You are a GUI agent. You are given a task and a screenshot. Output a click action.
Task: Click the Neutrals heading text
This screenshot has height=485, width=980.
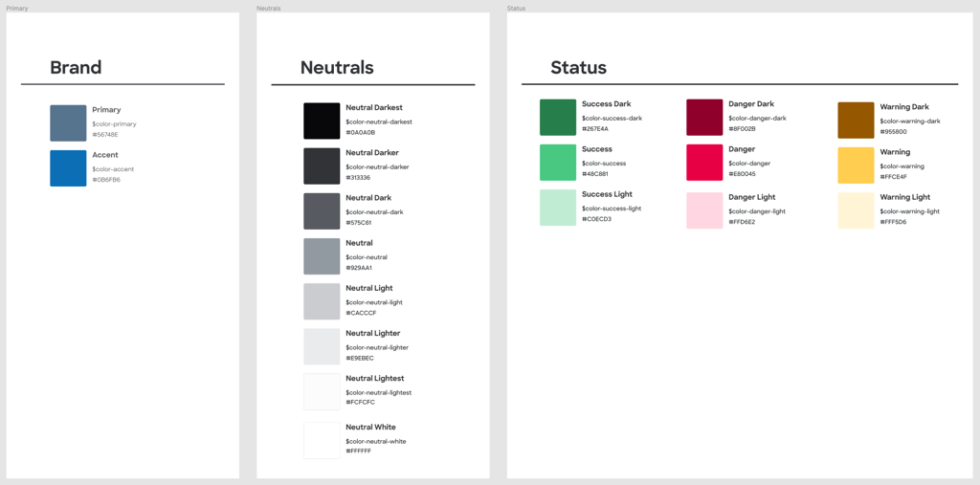(337, 68)
